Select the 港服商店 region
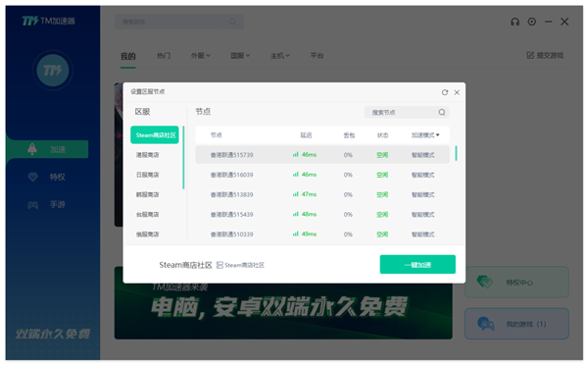588x365 pixels. tap(147, 155)
